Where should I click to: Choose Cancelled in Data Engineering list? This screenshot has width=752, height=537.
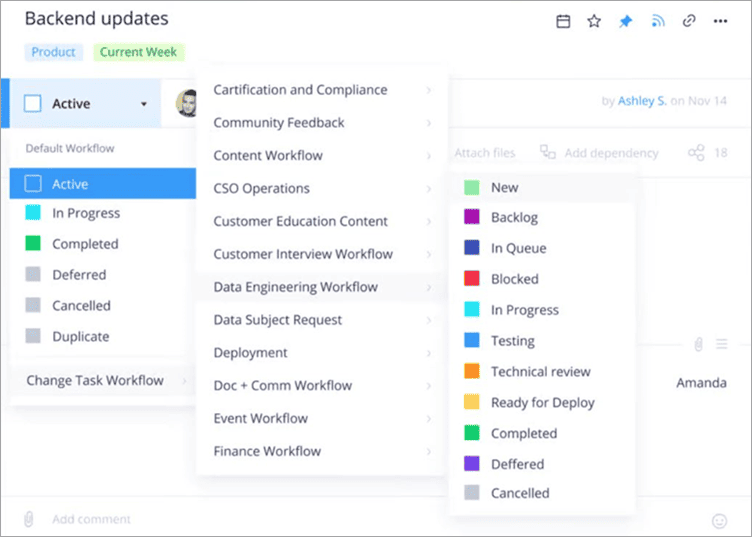click(x=542, y=493)
